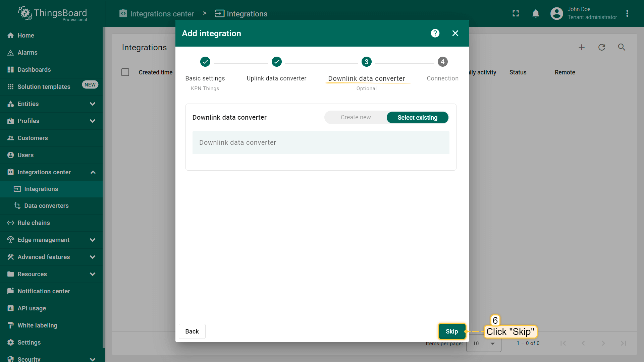Switch to Create new converter option
Viewport: 644px width, 362px height.
click(356, 117)
